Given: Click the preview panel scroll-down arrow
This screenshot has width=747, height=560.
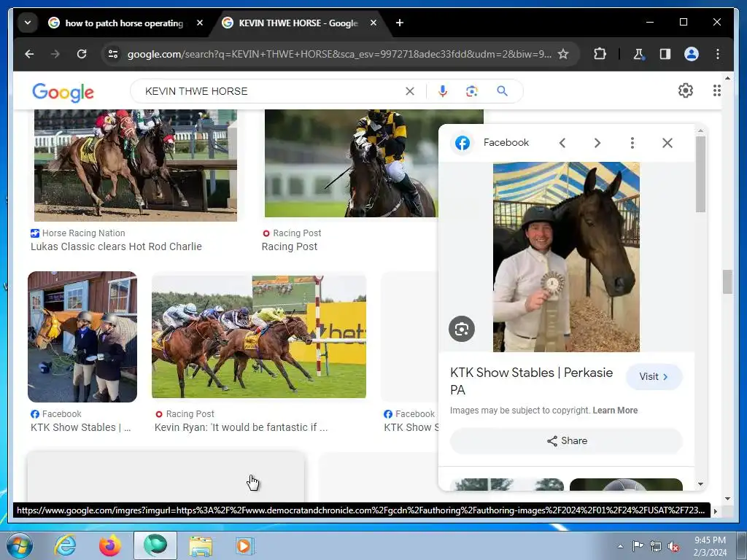Looking at the screenshot, I should (700, 484).
